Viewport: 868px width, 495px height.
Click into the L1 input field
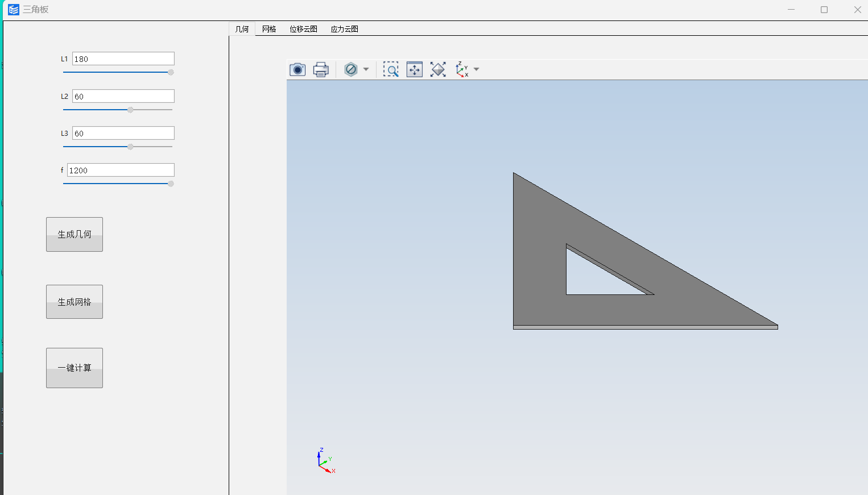[x=123, y=59]
